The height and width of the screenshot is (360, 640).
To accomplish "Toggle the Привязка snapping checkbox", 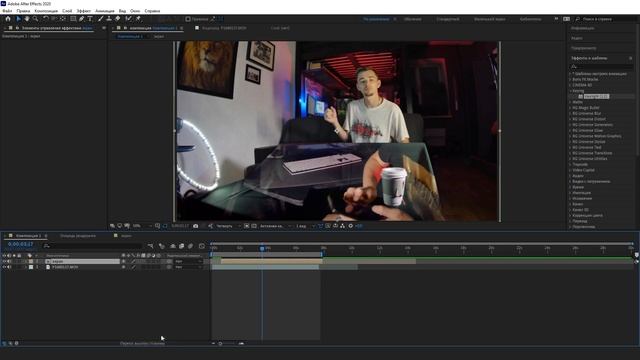I will 188,19.
